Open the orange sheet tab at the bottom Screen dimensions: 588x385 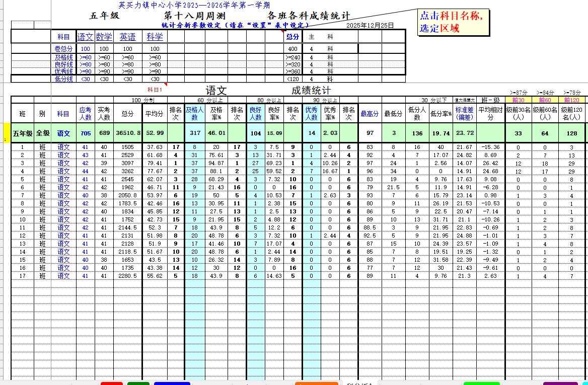pos(316,383)
